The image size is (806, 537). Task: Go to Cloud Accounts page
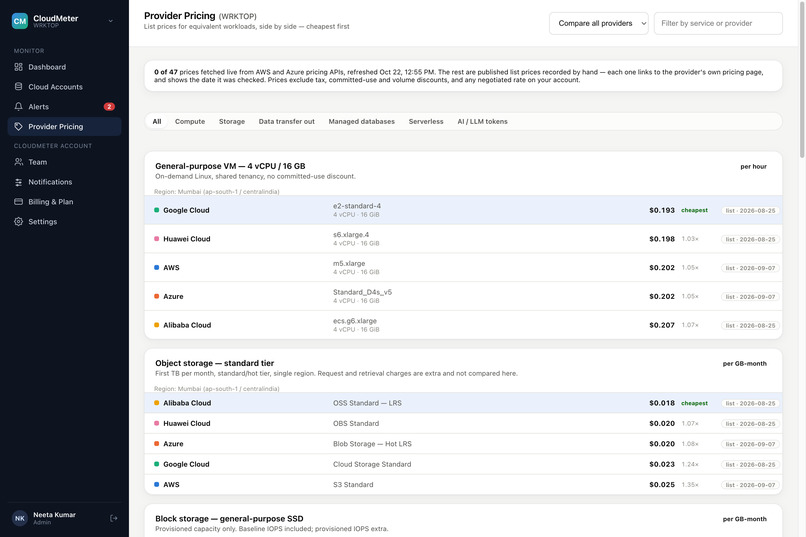(x=64, y=87)
